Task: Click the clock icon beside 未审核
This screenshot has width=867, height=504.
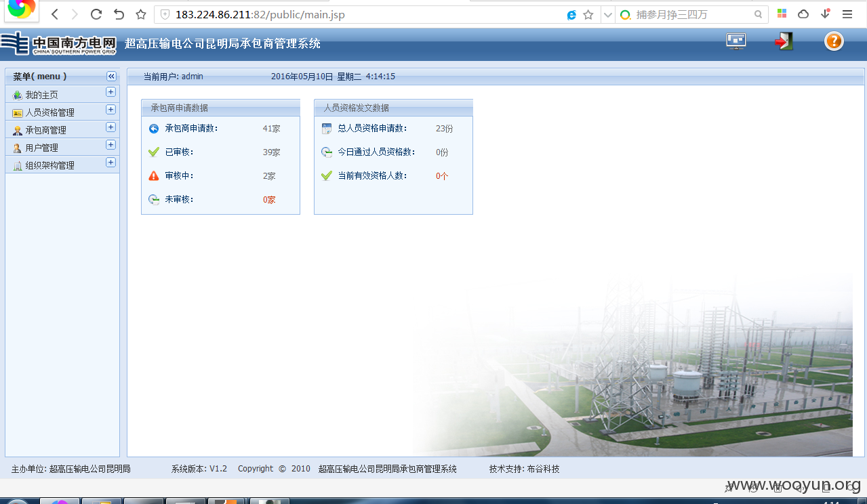Action: [x=154, y=199]
